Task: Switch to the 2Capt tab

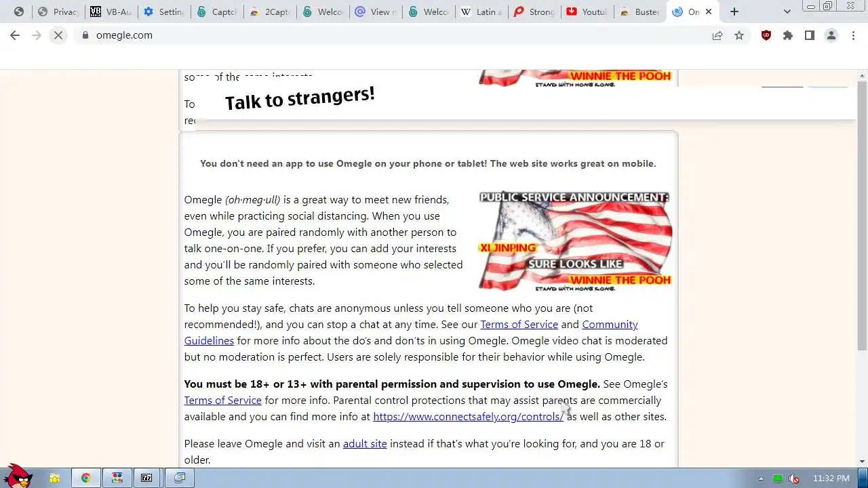Action: [x=270, y=12]
